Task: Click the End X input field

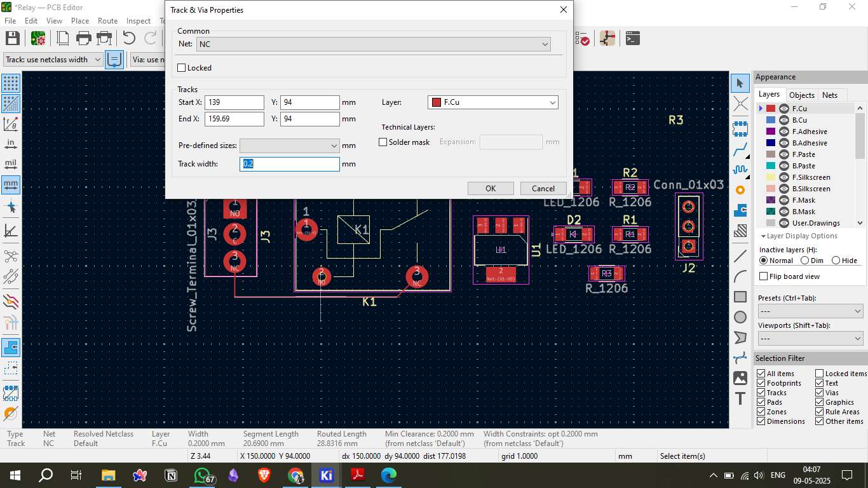Action: pos(234,119)
